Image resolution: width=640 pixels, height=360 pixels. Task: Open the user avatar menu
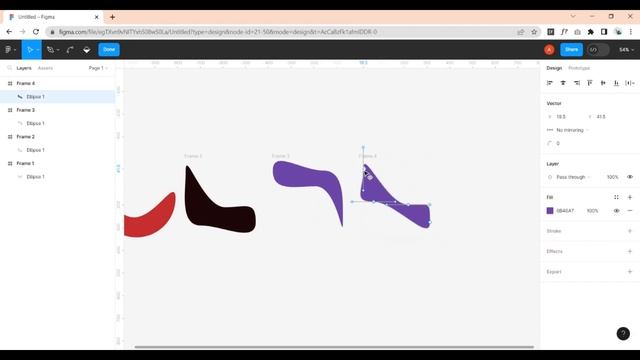(x=549, y=50)
